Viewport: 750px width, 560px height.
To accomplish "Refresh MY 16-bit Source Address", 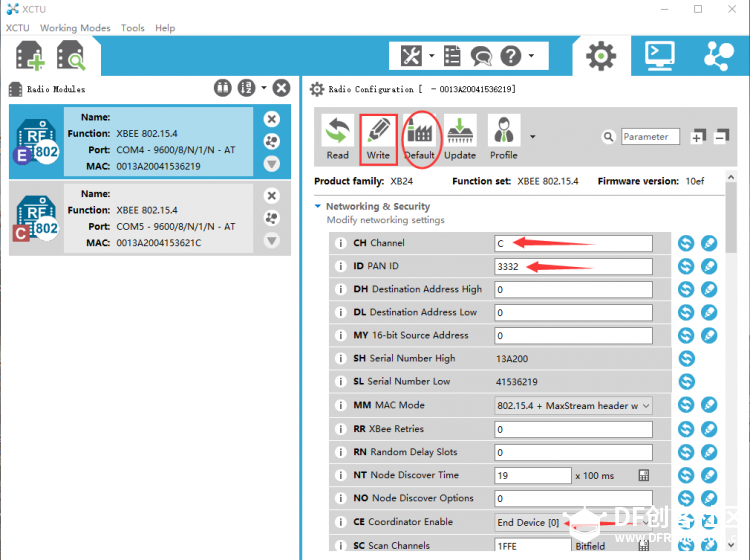I will [686, 335].
